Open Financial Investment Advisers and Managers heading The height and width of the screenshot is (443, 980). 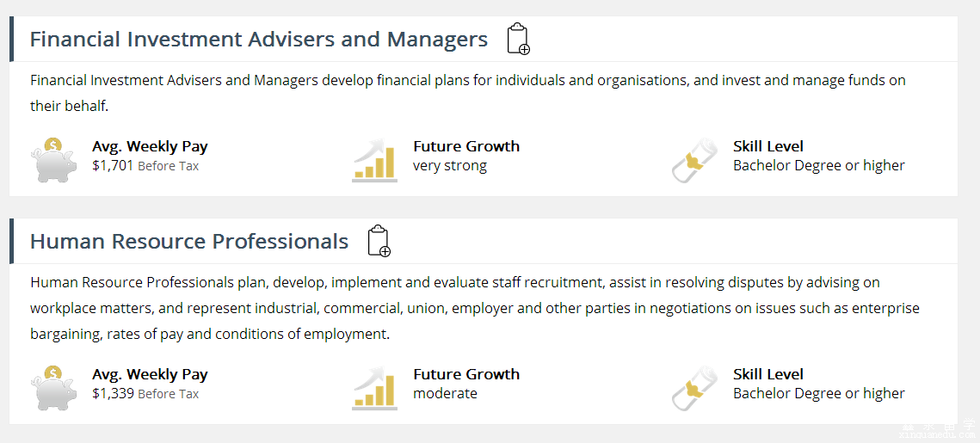[259, 40]
